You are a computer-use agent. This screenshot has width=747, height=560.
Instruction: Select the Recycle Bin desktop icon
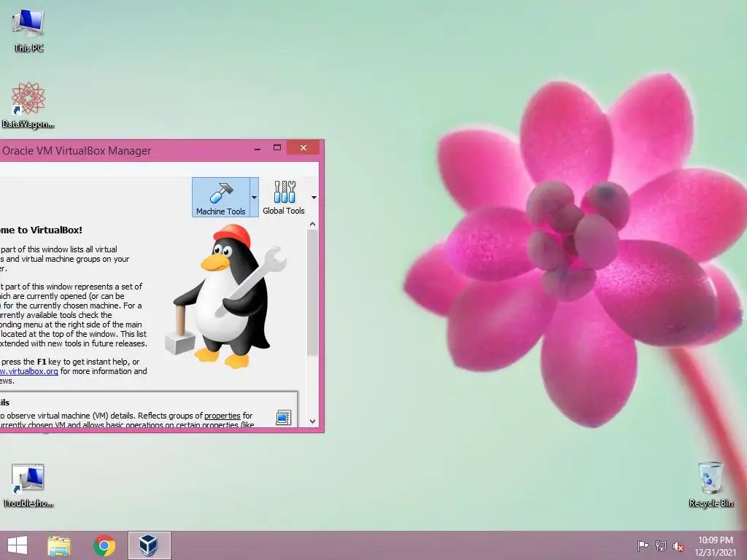pyautogui.click(x=711, y=484)
